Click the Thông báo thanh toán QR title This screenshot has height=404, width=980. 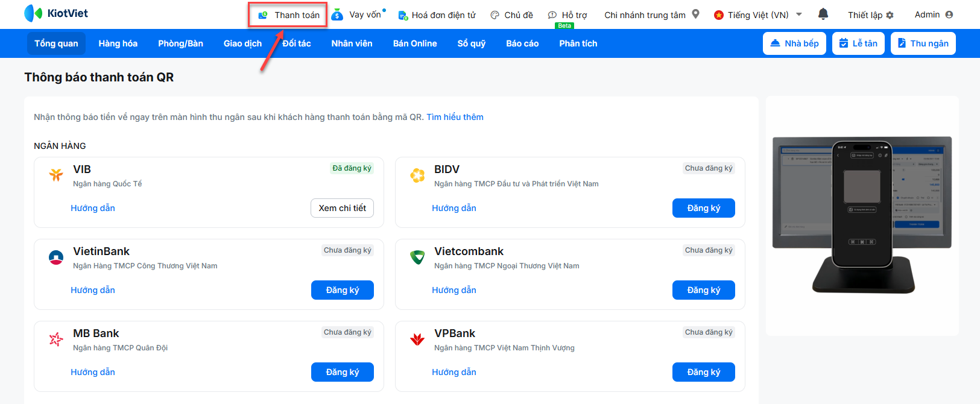pos(99,77)
